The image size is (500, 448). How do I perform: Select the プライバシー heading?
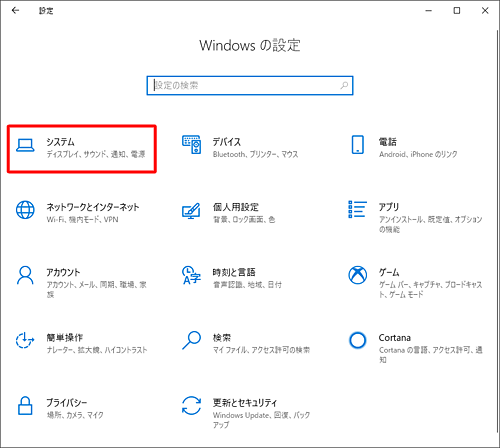click(67, 403)
